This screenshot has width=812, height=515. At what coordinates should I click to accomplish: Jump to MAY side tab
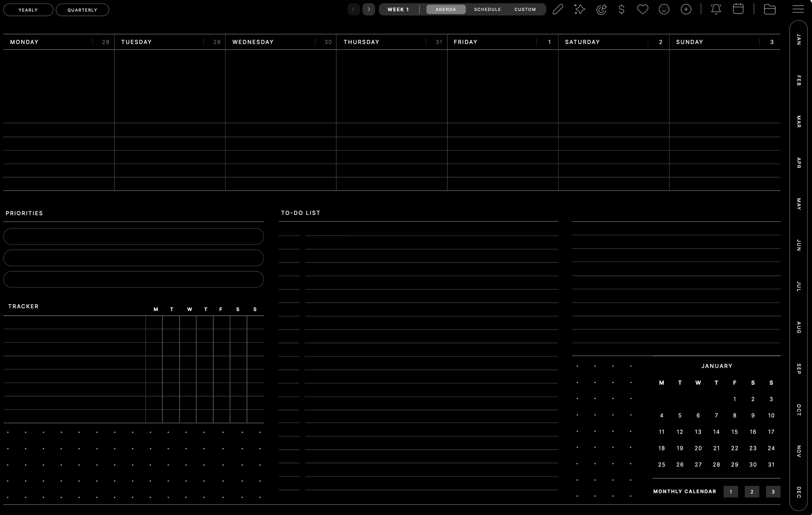[x=799, y=204]
